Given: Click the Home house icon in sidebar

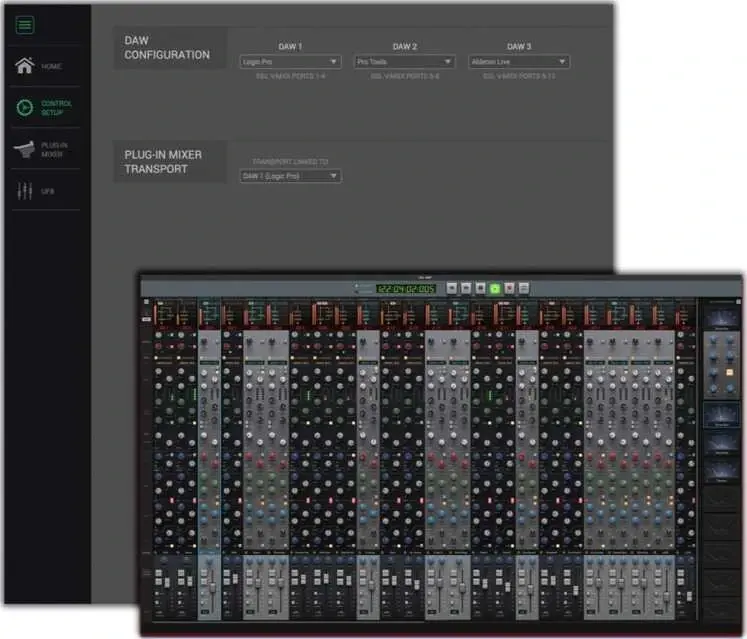Looking at the screenshot, I should pos(25,66).
